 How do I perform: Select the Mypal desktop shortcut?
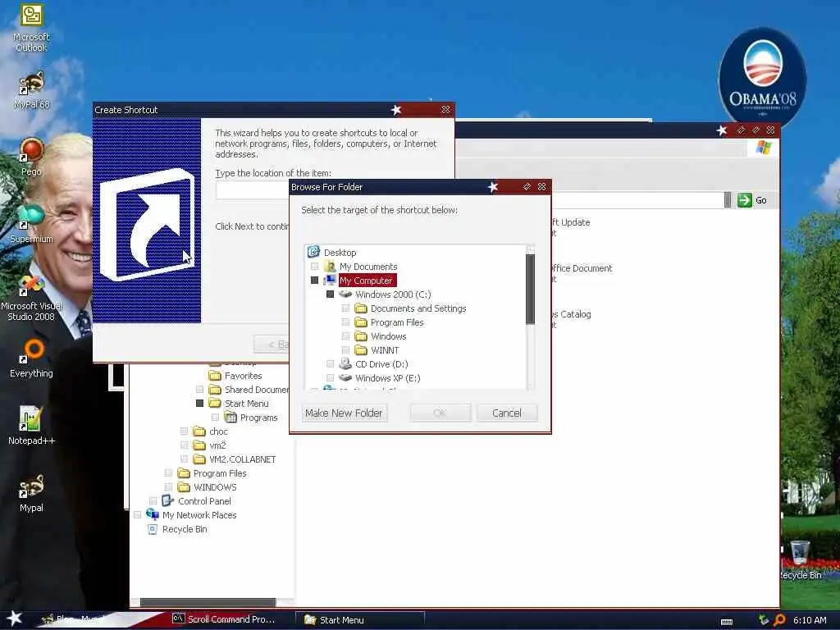pyautogui.click(x=31, y=493)
